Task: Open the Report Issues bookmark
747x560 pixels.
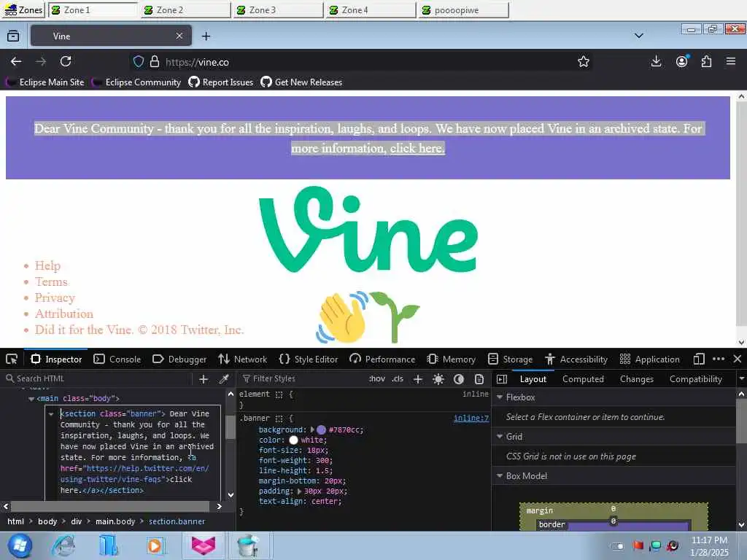Action: (220, 82)
